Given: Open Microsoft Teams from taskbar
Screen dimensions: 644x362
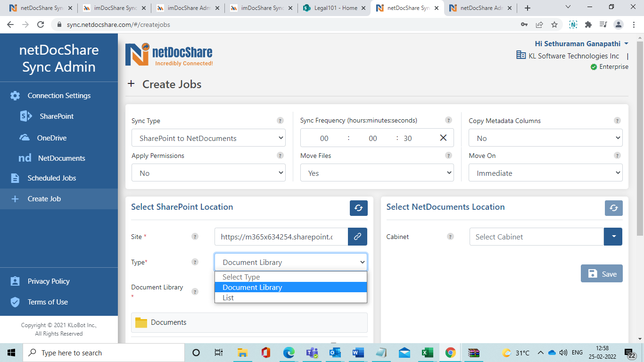Looking at the screenshot, I should pyautogui.click(x=312, y=353).
